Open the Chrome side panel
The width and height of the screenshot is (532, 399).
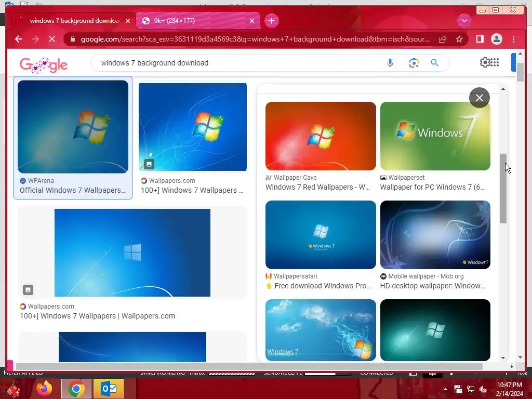(x=480, y=39)
